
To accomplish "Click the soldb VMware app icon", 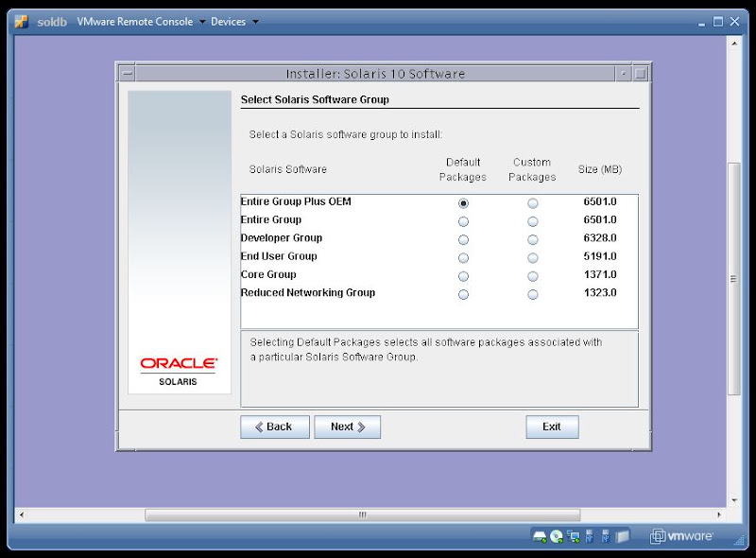I will tap(21, 22).
